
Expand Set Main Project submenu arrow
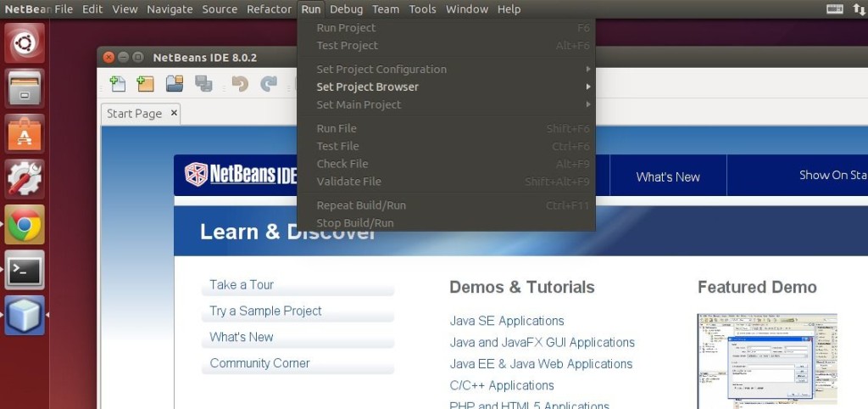[588, 104]
